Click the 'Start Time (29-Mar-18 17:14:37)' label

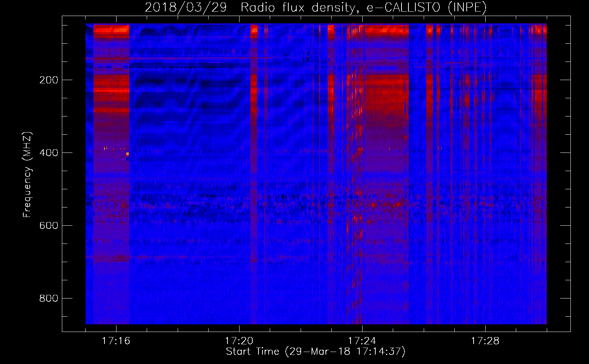(x=316, y=352)
